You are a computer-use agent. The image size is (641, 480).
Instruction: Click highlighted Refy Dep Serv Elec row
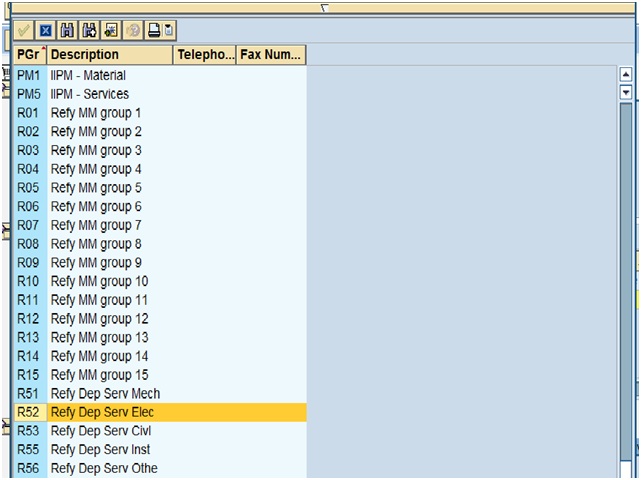coord(160,412)
